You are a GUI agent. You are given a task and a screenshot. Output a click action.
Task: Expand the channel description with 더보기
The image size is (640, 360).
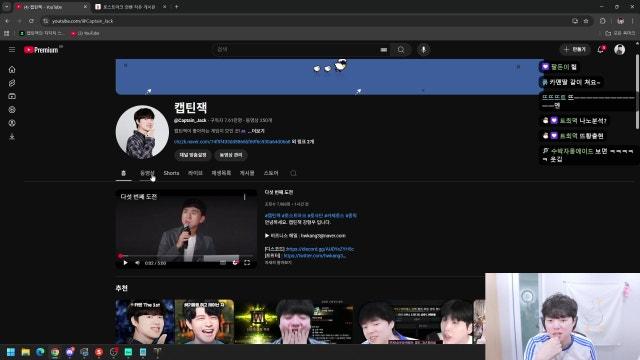(257, 131)
